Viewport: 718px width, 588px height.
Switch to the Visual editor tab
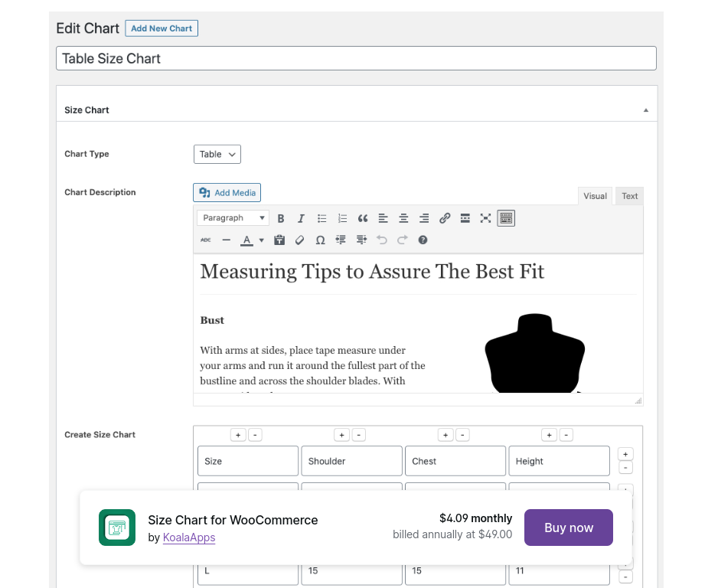click(x=595, y=196)
